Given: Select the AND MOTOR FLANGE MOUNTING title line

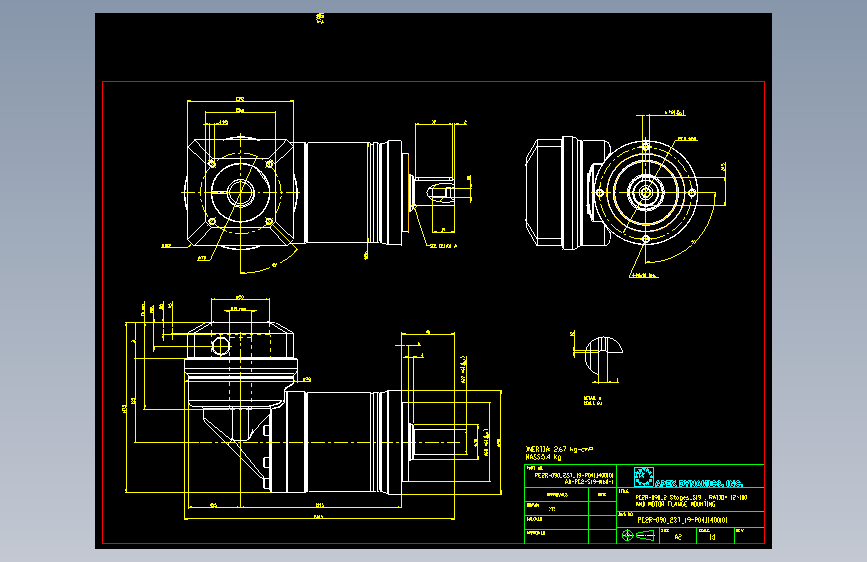Looking at the screenshot, I should tap(675, 504).
